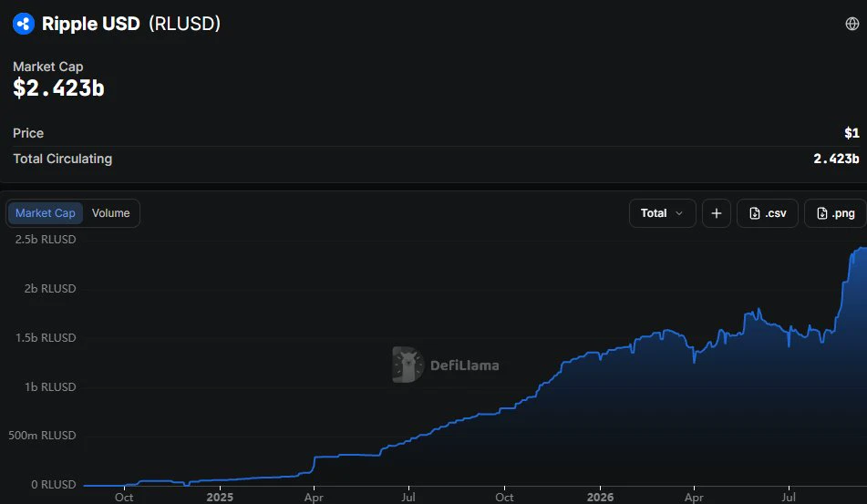Click the 2.423b circulating value
The image size is (867, 504).
point(836,159)
